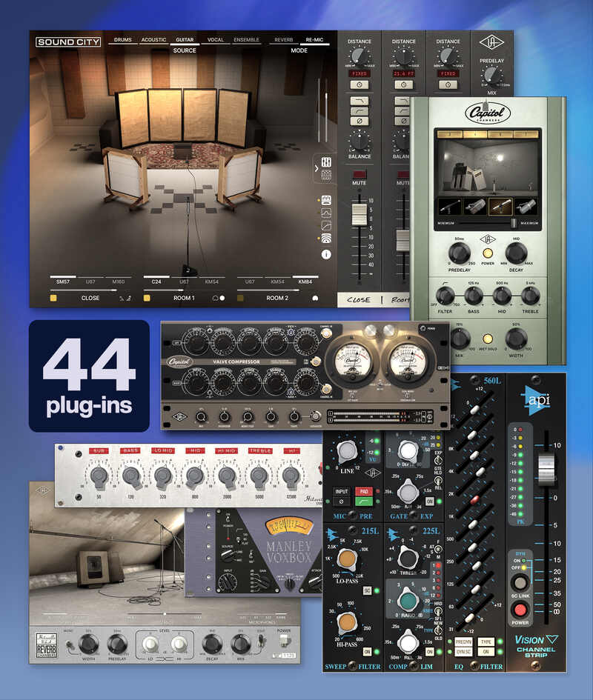Switch to the ACOUSTIC source tab
Screen dimensions: 593x700
click(x=153, y=40)
